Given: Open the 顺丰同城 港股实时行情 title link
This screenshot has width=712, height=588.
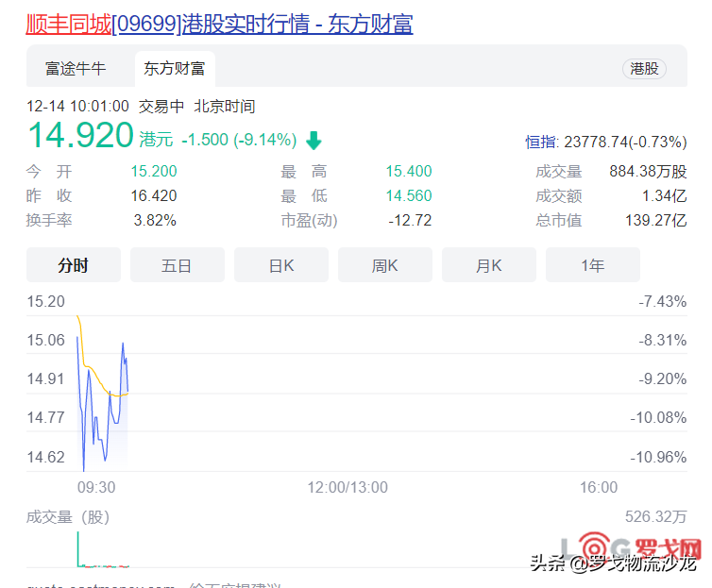Looking at the screenshot, I should pos(219,24).
